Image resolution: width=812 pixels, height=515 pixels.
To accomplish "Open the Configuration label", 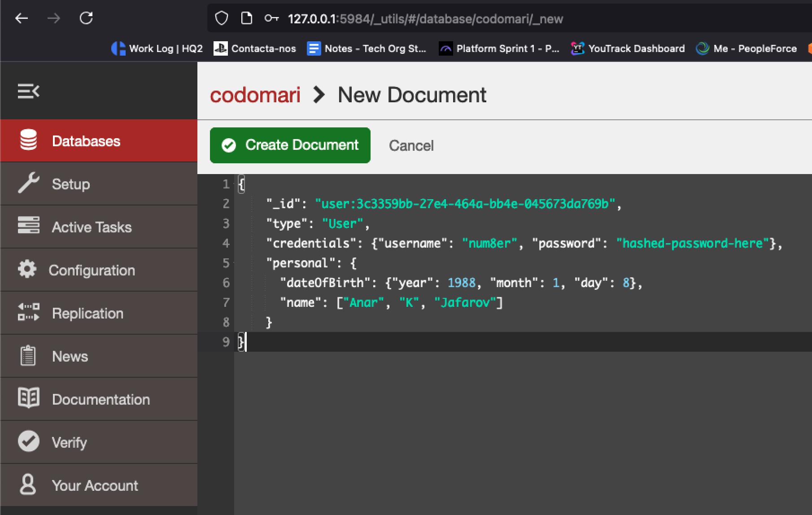I will 92,270.
